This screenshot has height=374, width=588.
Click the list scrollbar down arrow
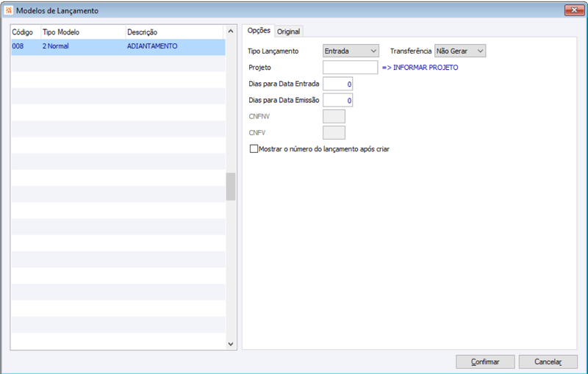231,344
